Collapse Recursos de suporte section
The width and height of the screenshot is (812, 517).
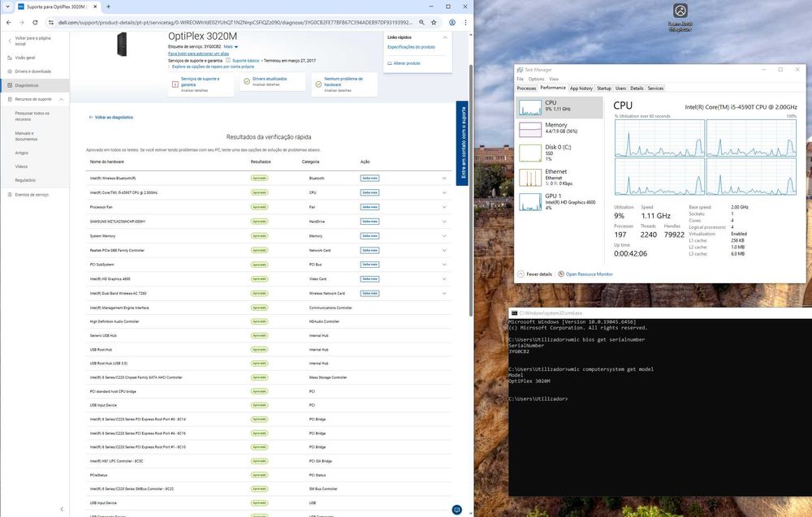(61, 99)
